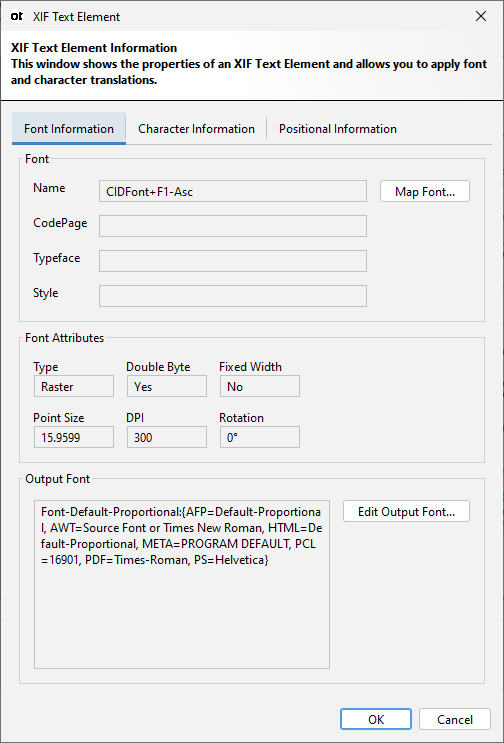Click the Output Font description text box
This screenshot has width=504, height=743.
tap(182, 584)
